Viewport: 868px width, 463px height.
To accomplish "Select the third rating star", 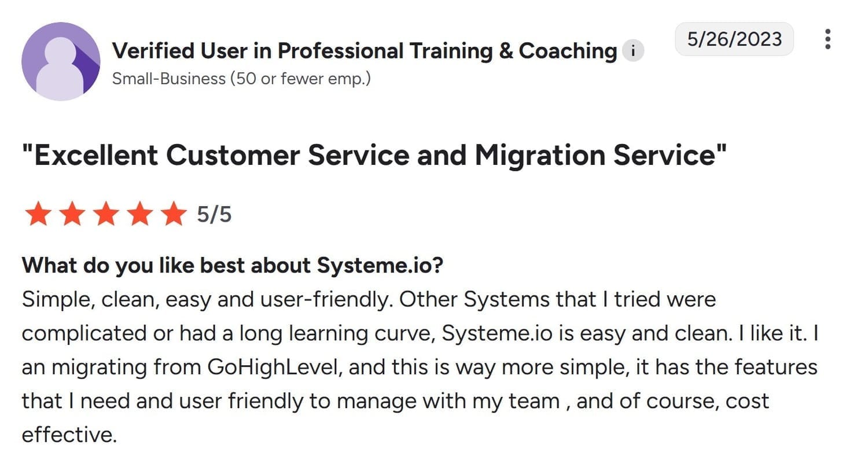I will [105, 214].
